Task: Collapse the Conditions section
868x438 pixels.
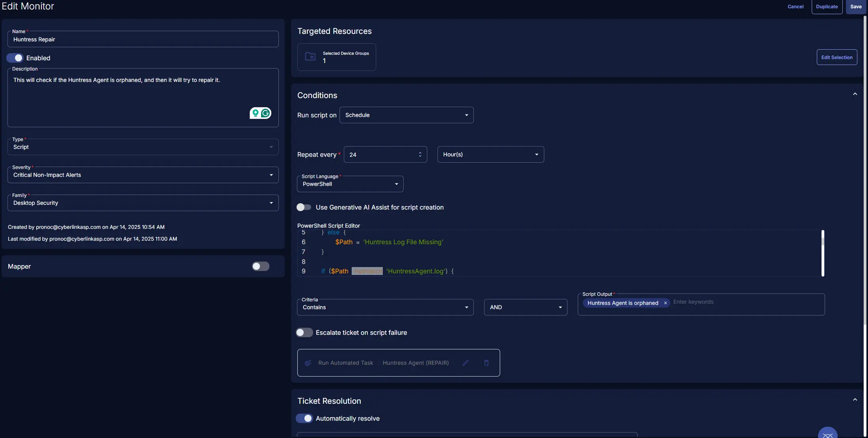Action: [855, 94]
